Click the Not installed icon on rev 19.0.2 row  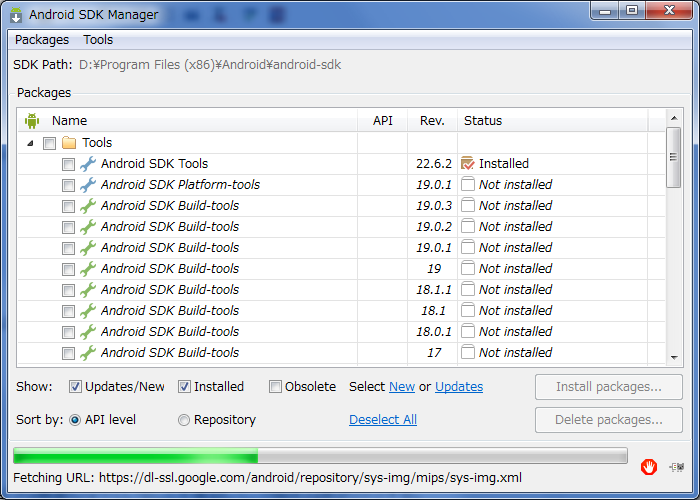point(467,226)
